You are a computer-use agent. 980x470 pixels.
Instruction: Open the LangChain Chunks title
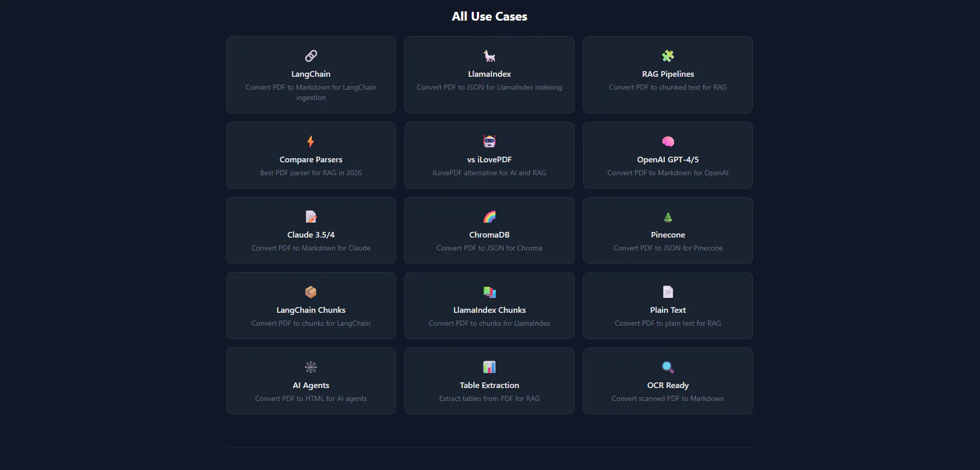point(311,310)
